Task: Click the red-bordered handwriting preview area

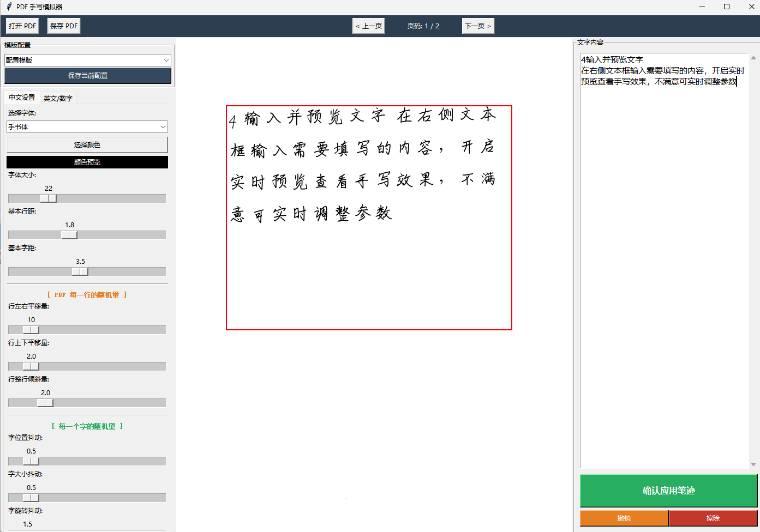Action: click(x=369, y=217)
